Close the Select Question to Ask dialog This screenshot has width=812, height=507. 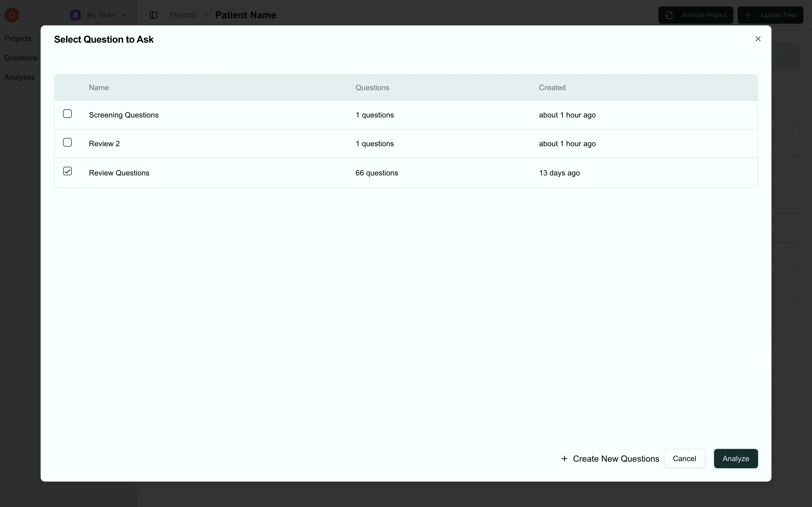point(758,39)
